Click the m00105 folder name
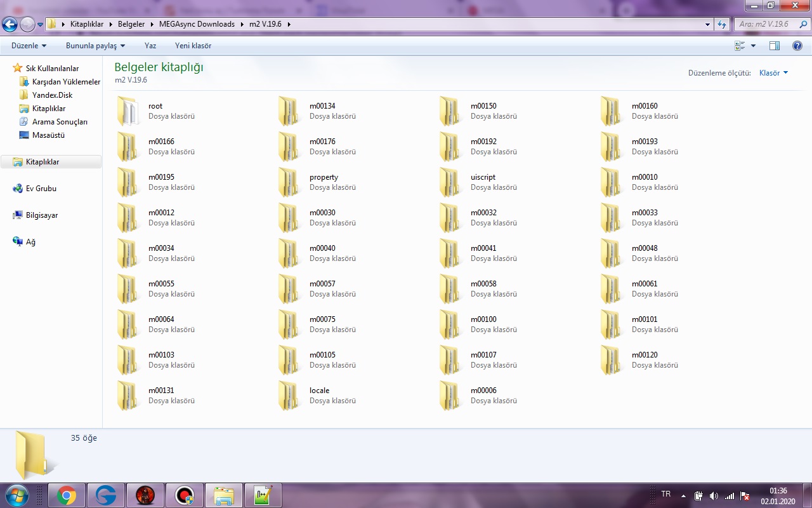This screenshot has width=812, height=508. click(322, 355)
